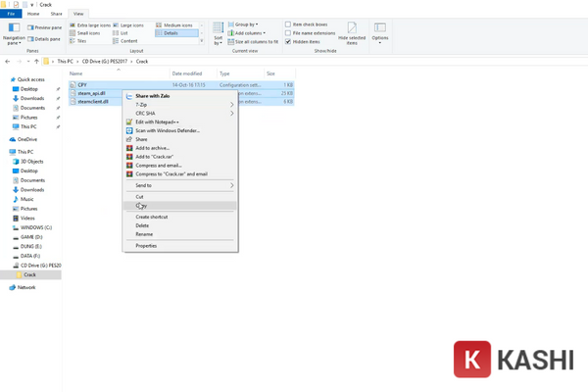This screenshot has height=392, width=588.
Task: Sort by Date modified column header
Action: point(193,73)
